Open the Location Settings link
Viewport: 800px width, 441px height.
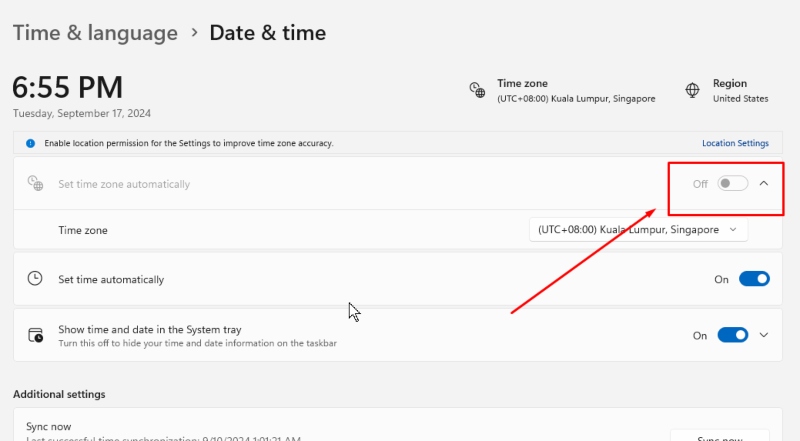click(x=735, y=143)
